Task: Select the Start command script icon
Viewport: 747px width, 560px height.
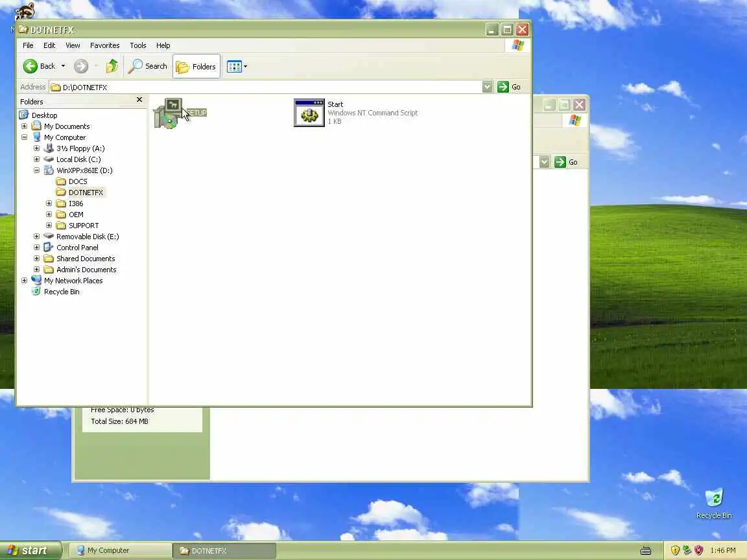Action: pyautogui.click(x=309, y=113)
